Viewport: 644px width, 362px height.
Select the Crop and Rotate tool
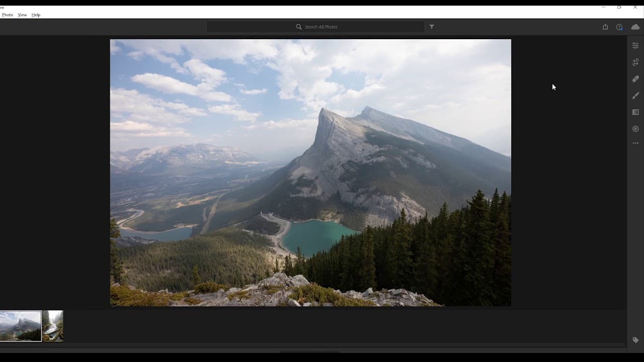(x=635, y=62)
